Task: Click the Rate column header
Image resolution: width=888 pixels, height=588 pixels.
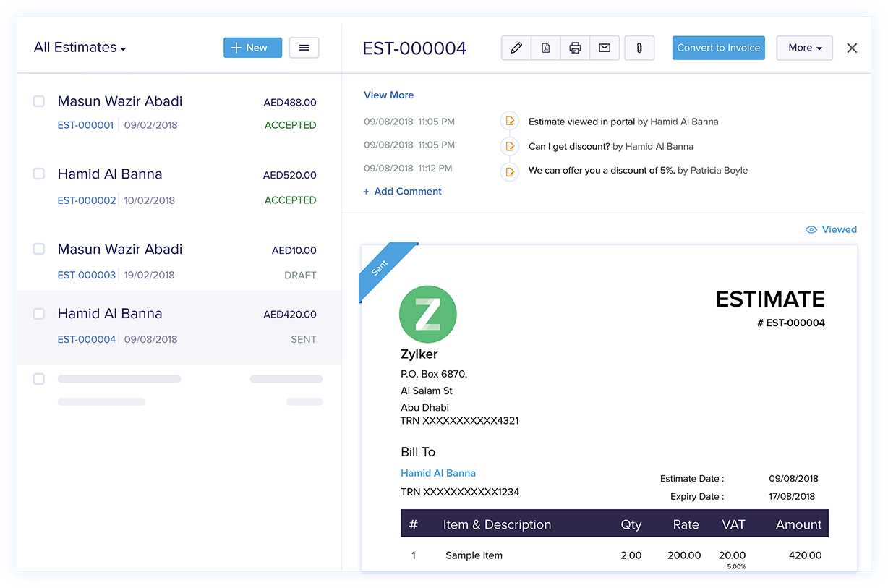Action: point(686,525)
